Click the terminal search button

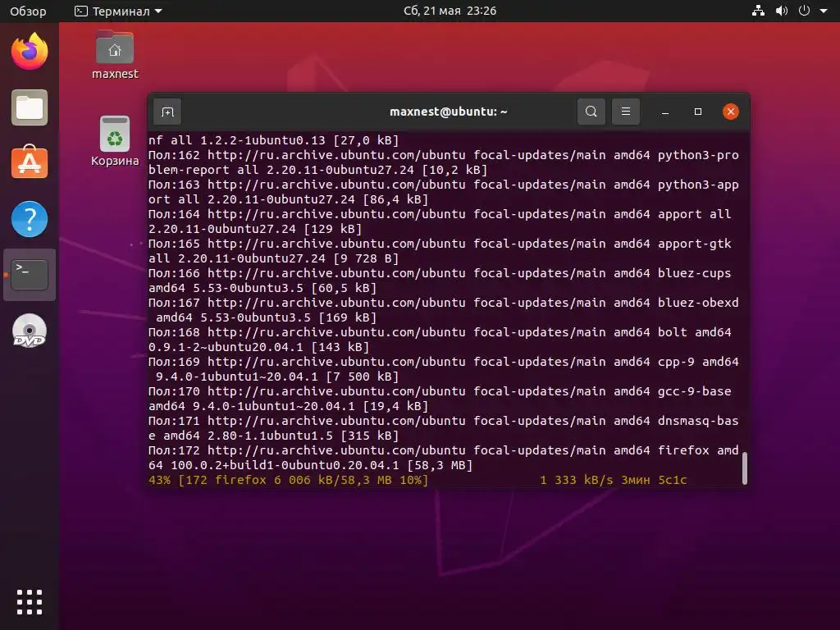(591, 112)
